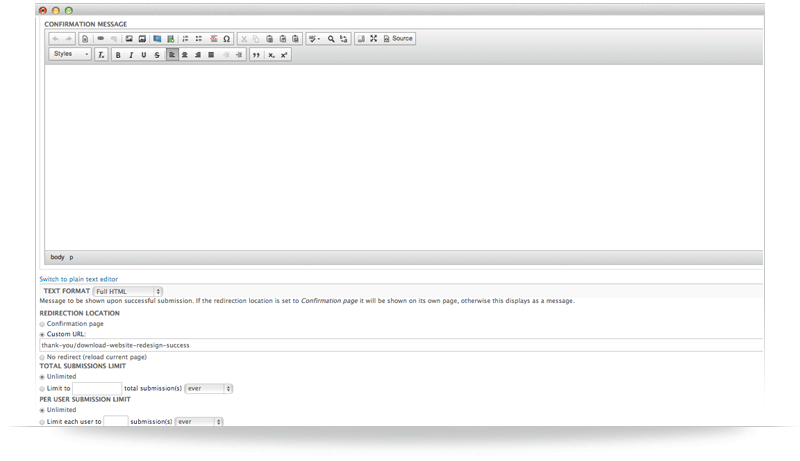Screen dimensions: 800x461
Task: Click the body element path item
Action: pos(58,257)
